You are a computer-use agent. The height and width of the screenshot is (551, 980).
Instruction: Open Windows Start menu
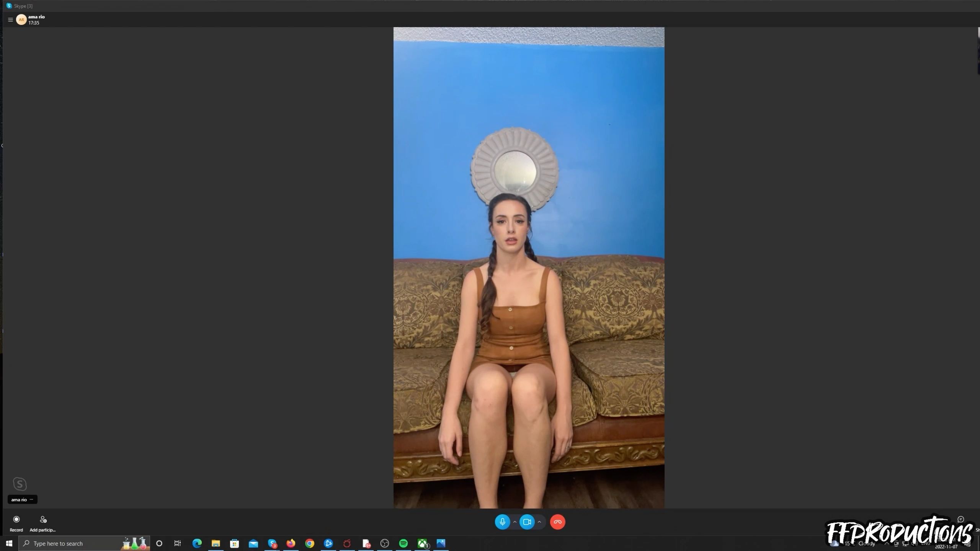[x=9, y=543]
